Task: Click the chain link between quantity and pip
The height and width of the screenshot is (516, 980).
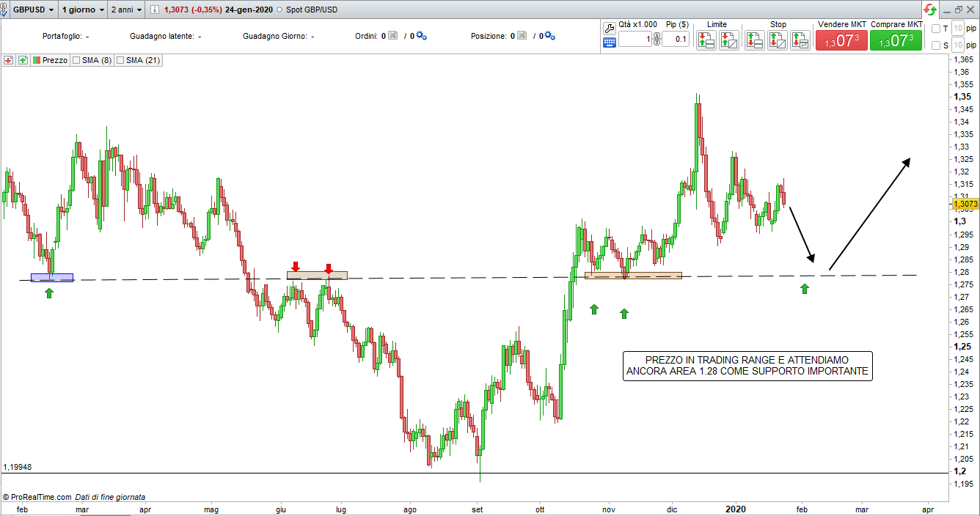Action: pyautogui.click(x=657, y=40)
